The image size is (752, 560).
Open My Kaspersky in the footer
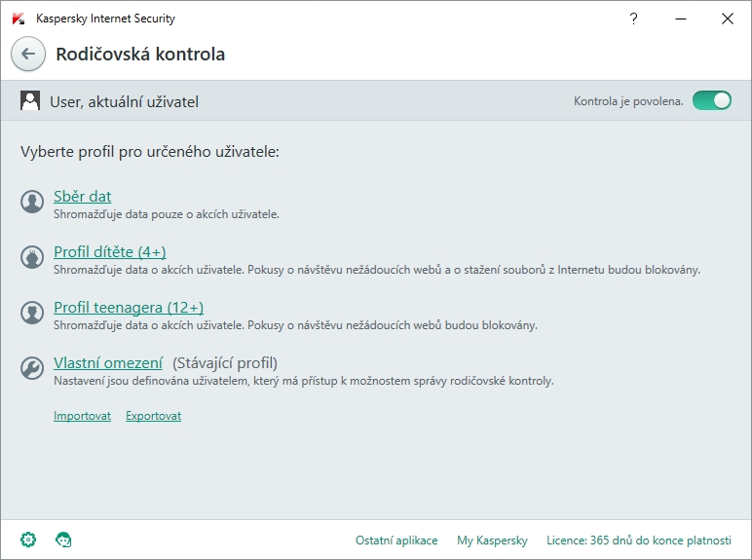pyautogui.click(x=492, y=541)
